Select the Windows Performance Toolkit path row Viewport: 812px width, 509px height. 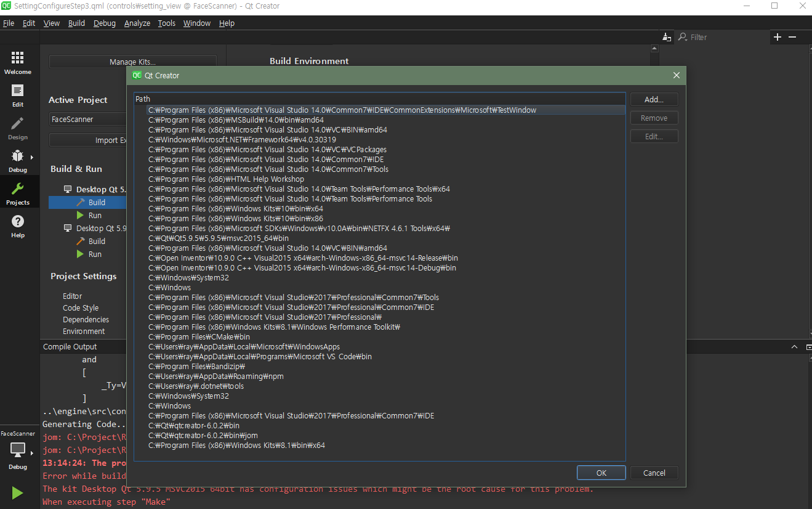point(380,327)
